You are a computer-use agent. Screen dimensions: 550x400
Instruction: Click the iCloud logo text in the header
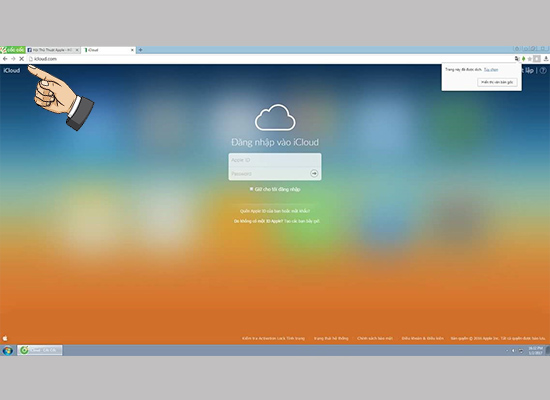point(12,71)
